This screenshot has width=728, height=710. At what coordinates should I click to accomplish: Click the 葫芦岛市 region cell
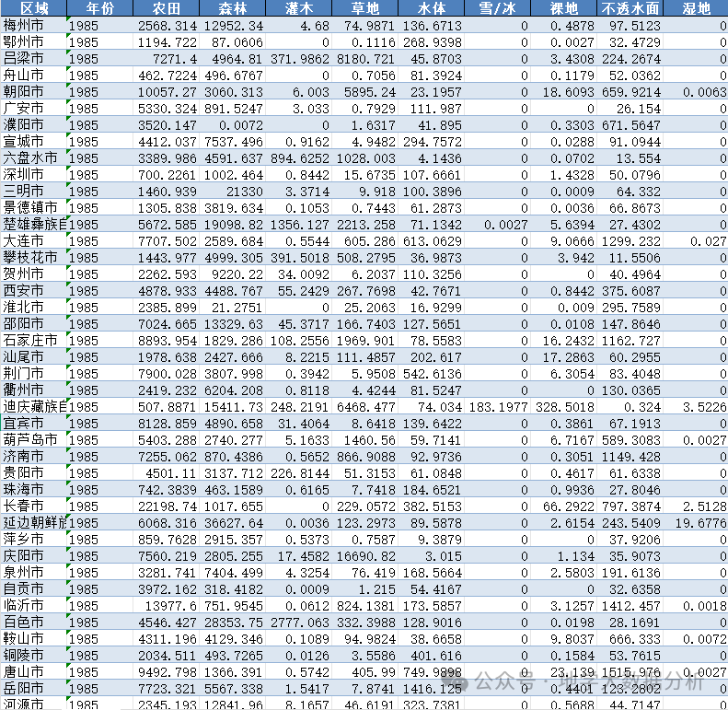click(34, 440)
